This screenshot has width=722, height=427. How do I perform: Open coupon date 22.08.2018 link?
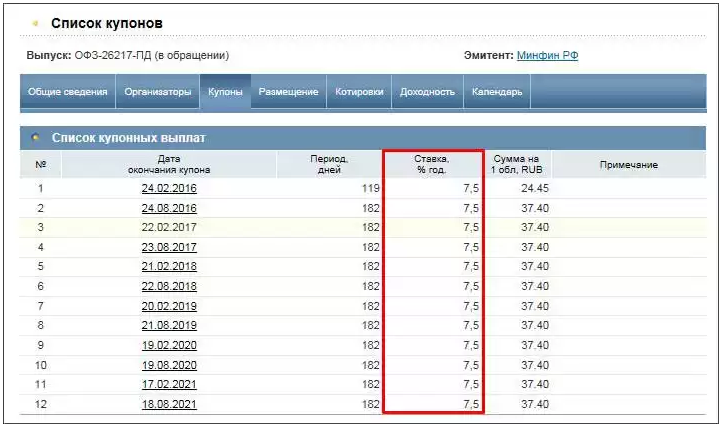169,287
